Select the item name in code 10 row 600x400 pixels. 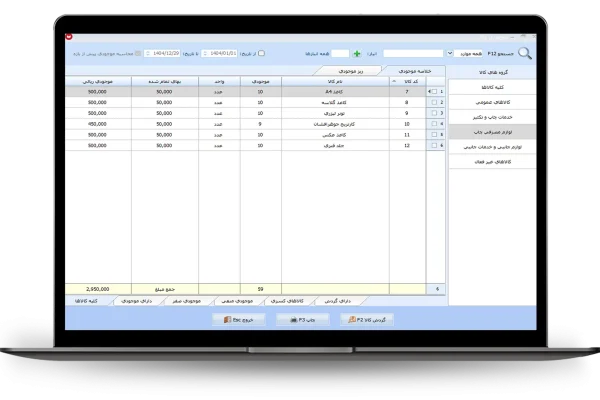pos(335,124)
